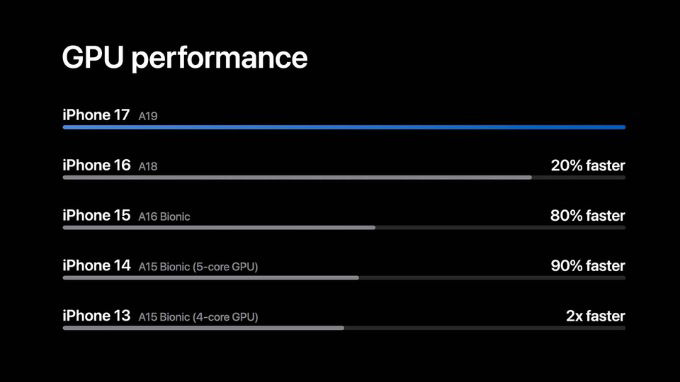Select the iPhone 14 label
The image size is (680, 382).
97,266
